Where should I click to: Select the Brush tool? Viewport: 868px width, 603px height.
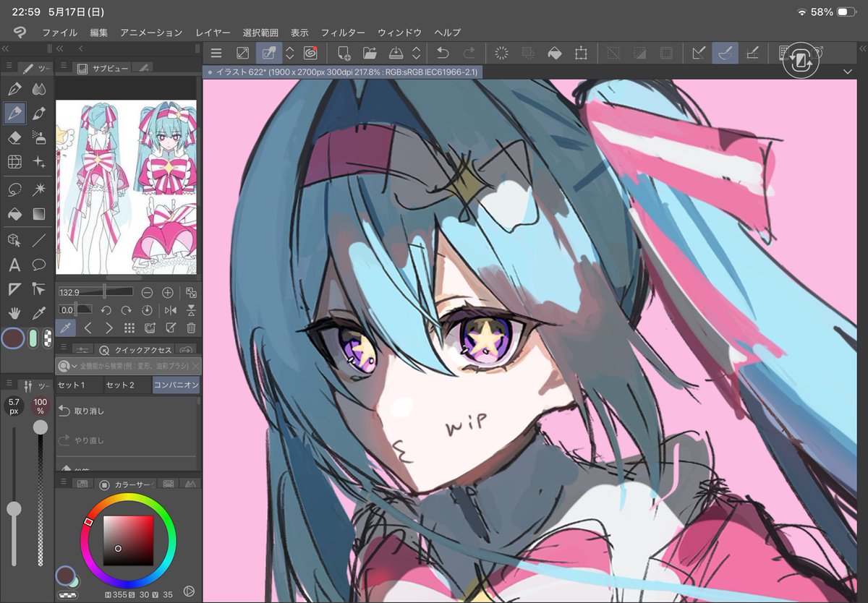click(39, 113)
